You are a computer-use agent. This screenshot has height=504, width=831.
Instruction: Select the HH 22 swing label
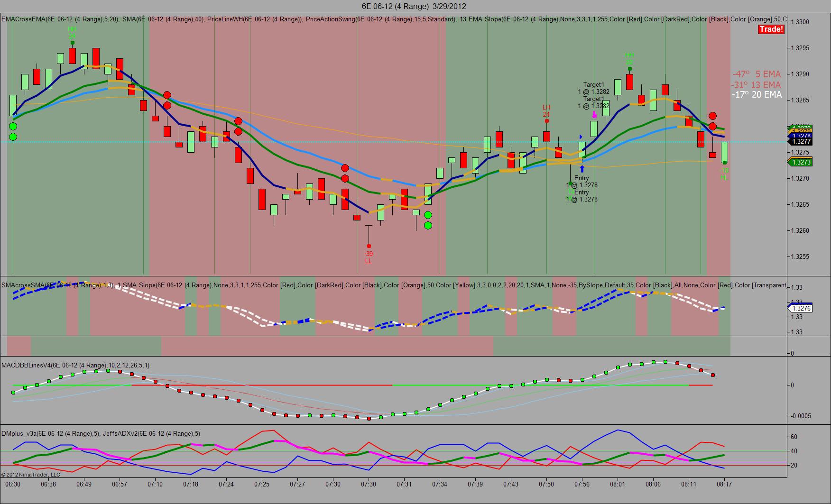click(629, 58)
